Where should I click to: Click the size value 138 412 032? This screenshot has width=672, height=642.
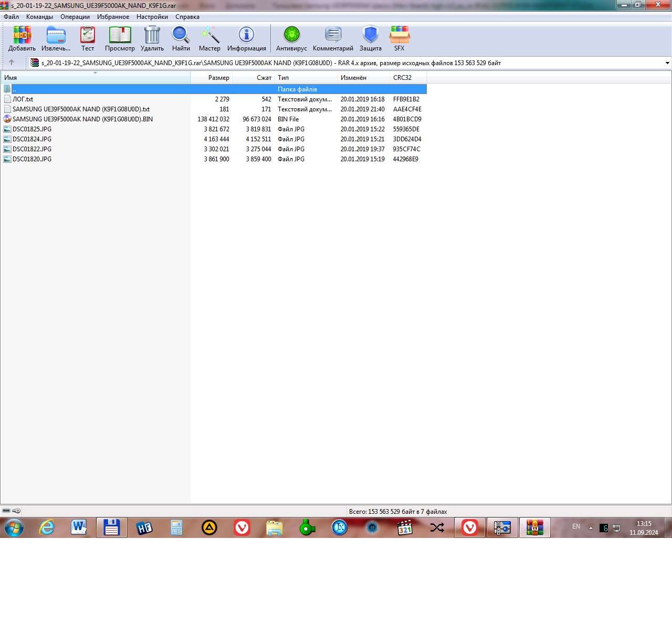click(x=213, y=119)
